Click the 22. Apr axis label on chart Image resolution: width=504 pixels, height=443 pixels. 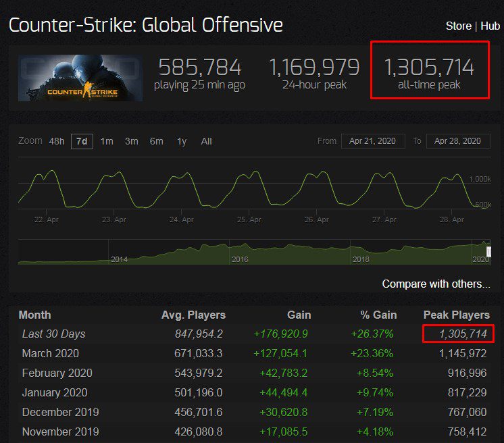(47, 219)
